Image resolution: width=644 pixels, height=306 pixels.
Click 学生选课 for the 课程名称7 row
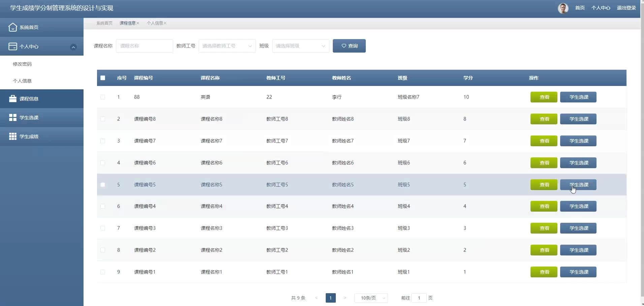pyautogui.click(x=578, y=141)
